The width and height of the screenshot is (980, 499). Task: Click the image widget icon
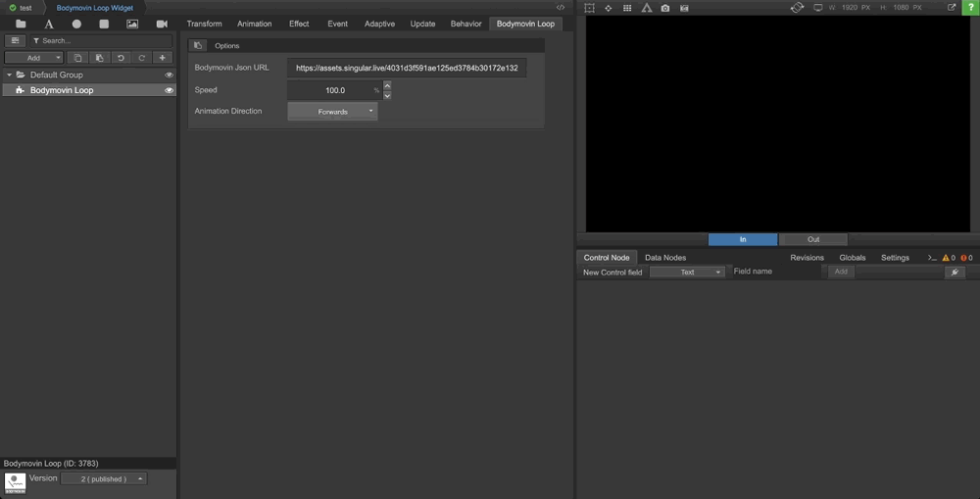pos(132,24)
